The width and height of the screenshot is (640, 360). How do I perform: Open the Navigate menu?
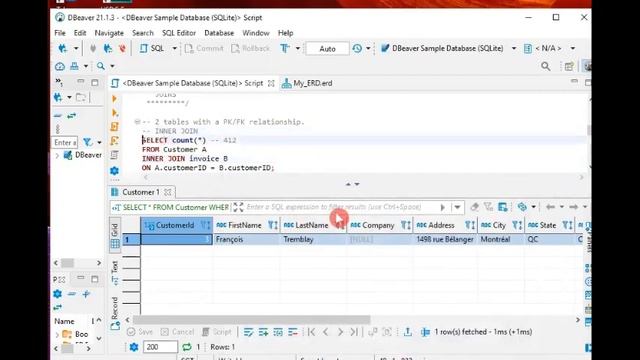[109, 33]
